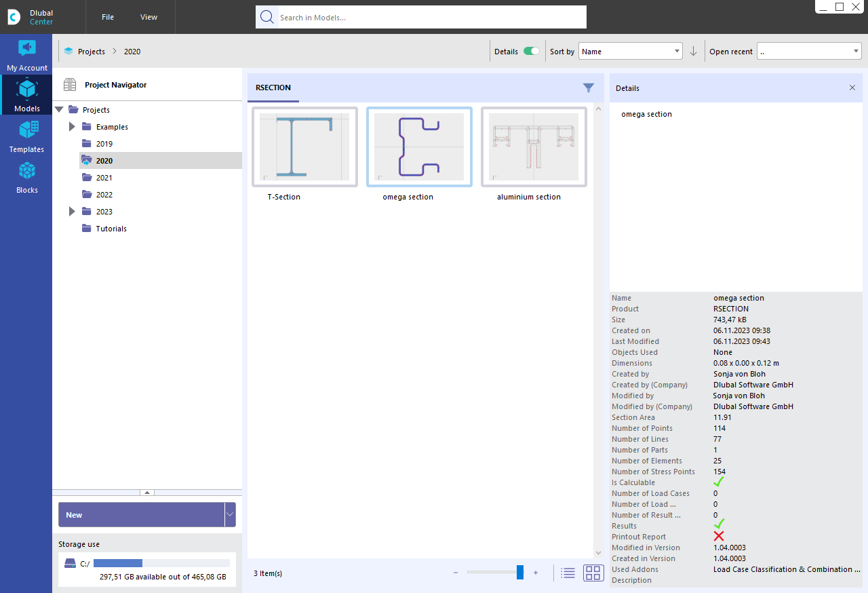Toggle the Details switch off
Viewport: 868px width, 593px height.
point(532,51)
